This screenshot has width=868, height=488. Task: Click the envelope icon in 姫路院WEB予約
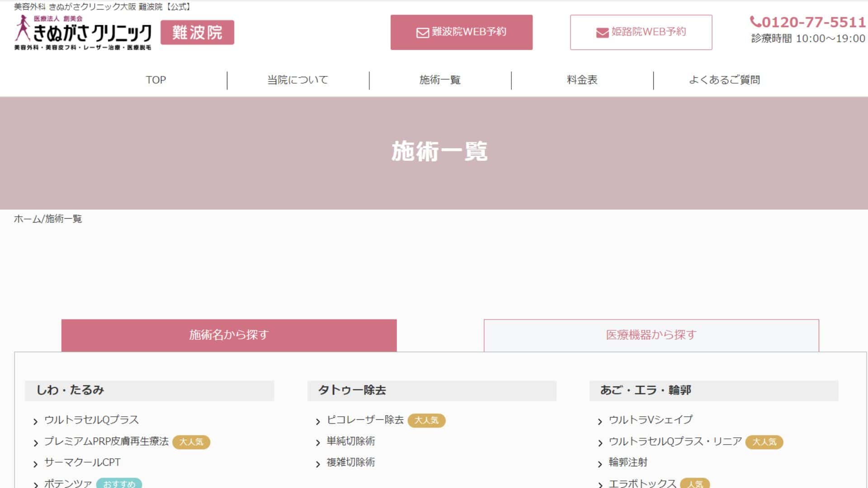[602, 33]
